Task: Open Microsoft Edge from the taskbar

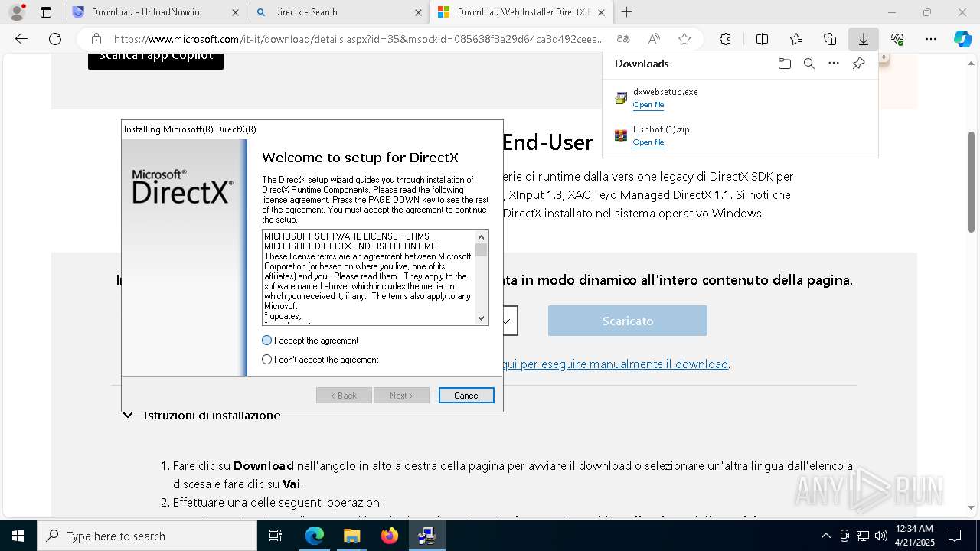Action: click(315, 536)
